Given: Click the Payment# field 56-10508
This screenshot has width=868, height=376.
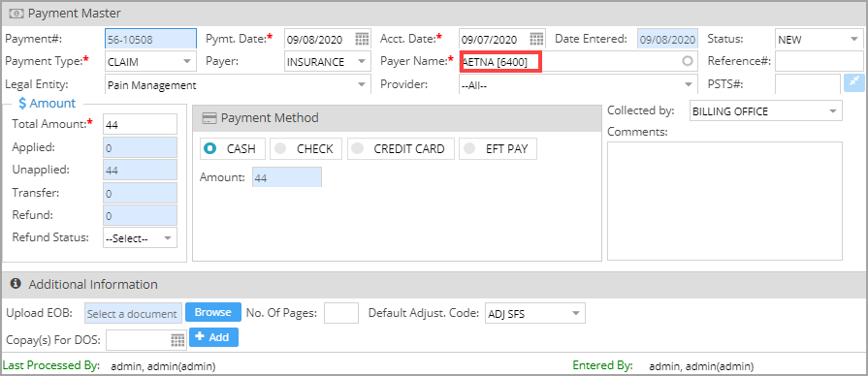Looking at the screenshot, I should pyautogui.click(x=150, y=39).
